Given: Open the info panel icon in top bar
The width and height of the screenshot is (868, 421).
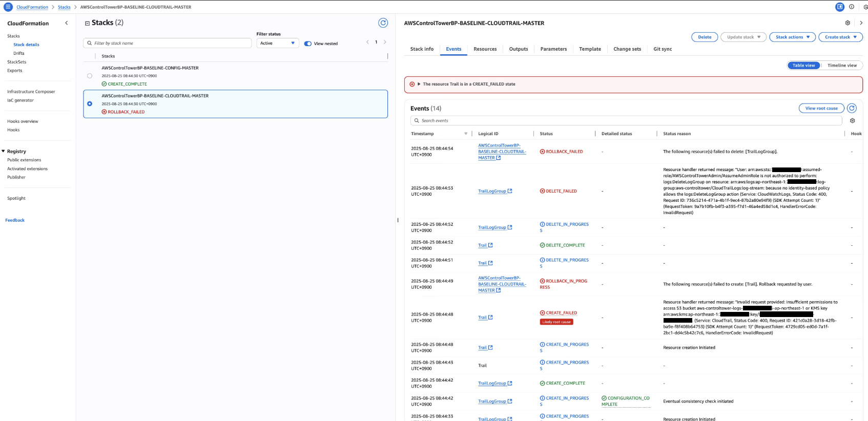Looking at the screenshot, I should pos(852,7).
